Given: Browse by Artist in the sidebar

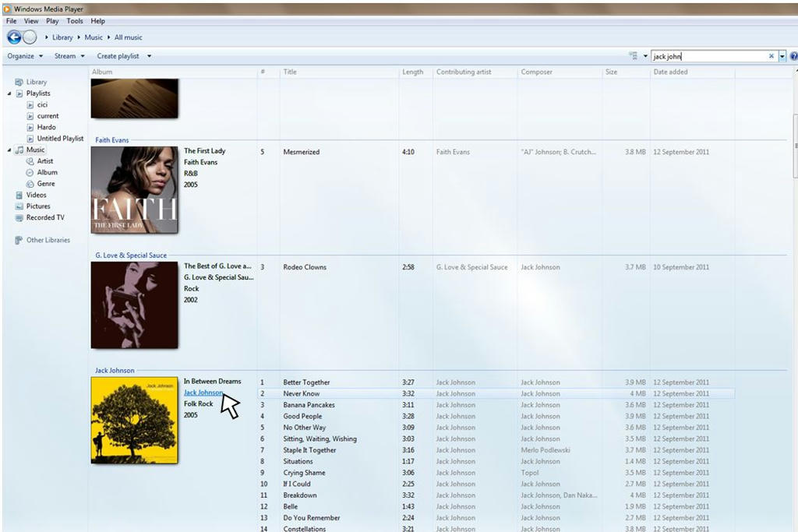Looking at the screenshot, I should [x=44, y=160].
